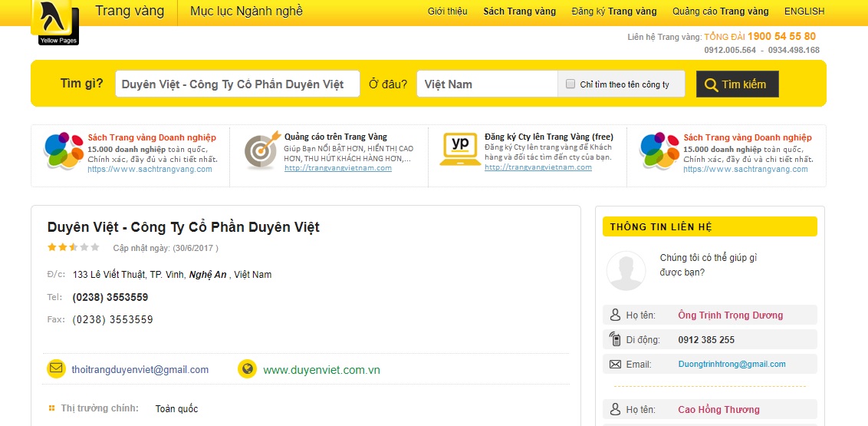
Task: Click person icon beside Cao Hồng Thương
Action: (615, 409)
